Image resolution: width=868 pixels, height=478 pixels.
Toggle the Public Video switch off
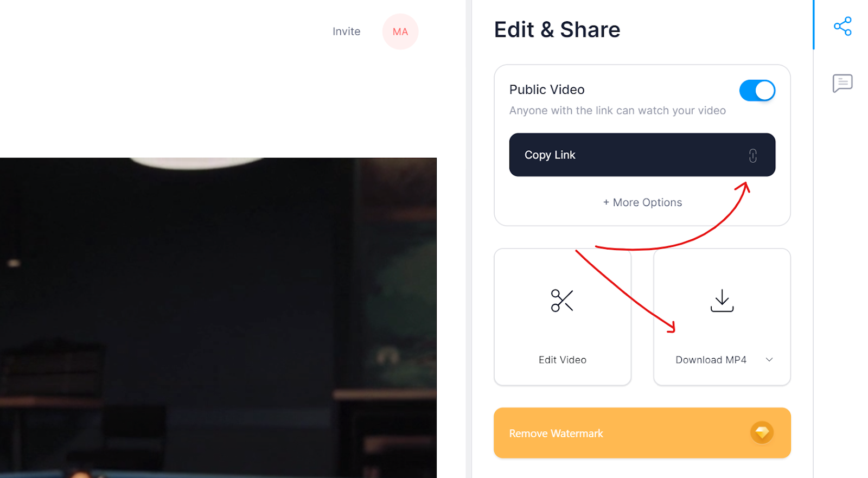point(757,91)
